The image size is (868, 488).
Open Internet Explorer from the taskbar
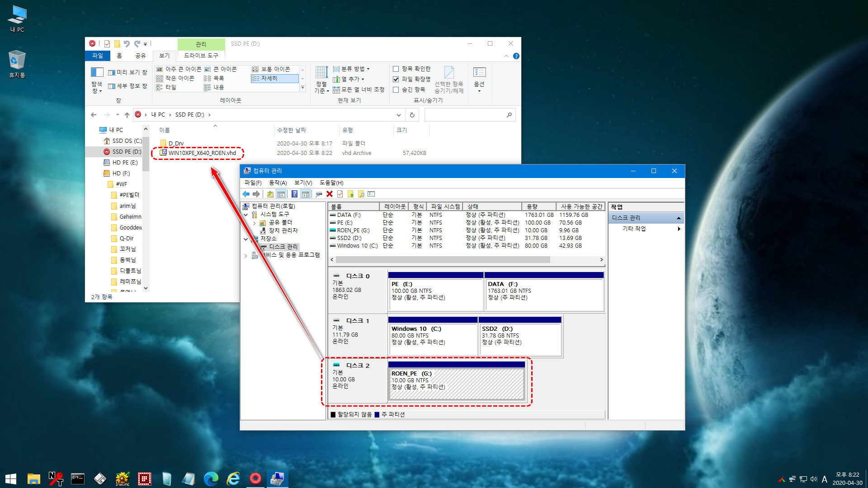click(233, 478)
